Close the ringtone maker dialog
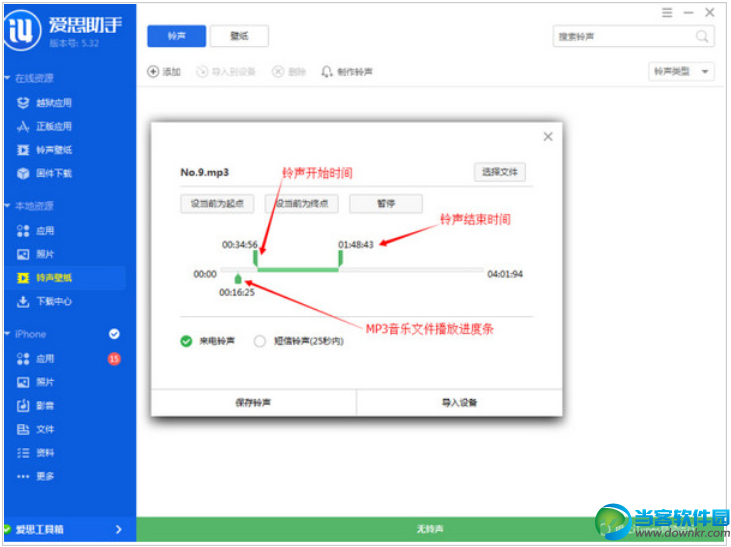 coord(548,137)
